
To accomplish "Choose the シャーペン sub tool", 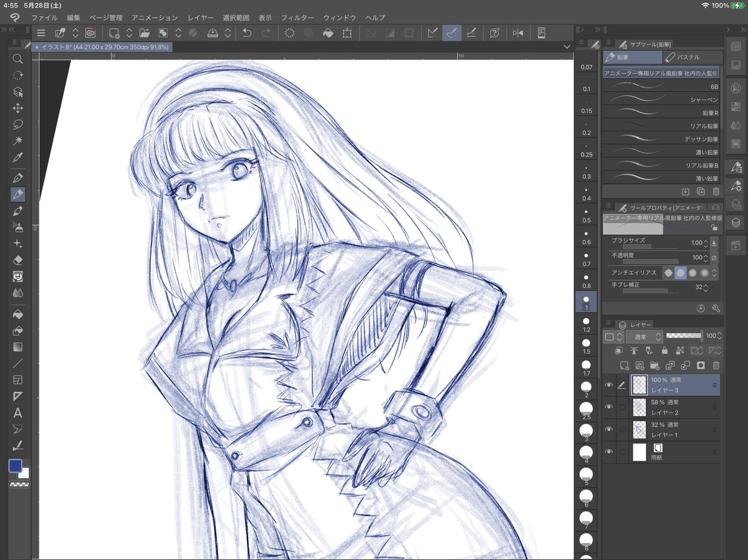I will tap(661, 100).
